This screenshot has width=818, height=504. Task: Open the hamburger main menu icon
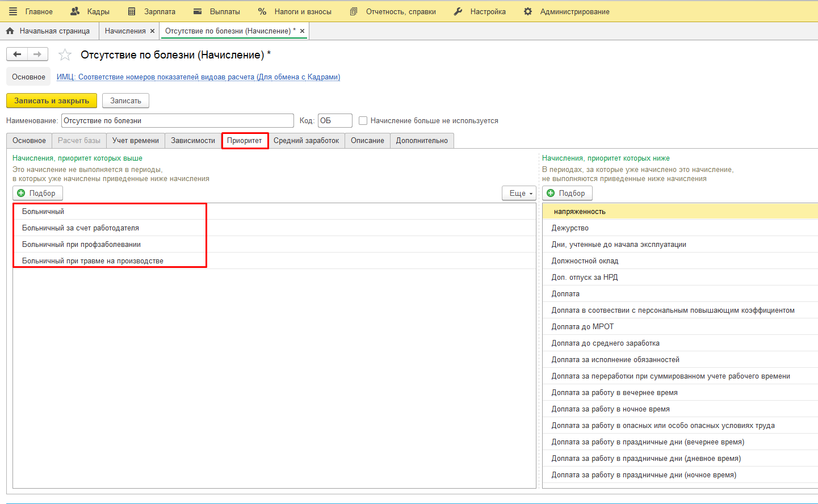[13, 11]
